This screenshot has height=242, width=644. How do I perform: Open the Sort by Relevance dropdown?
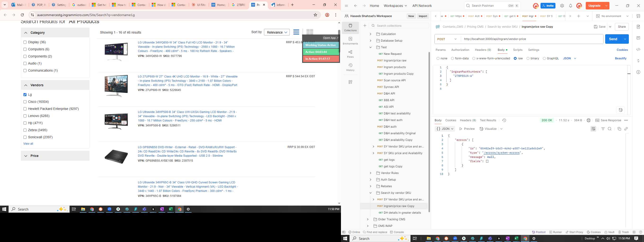pyautogui.click(x=277, y=32)
